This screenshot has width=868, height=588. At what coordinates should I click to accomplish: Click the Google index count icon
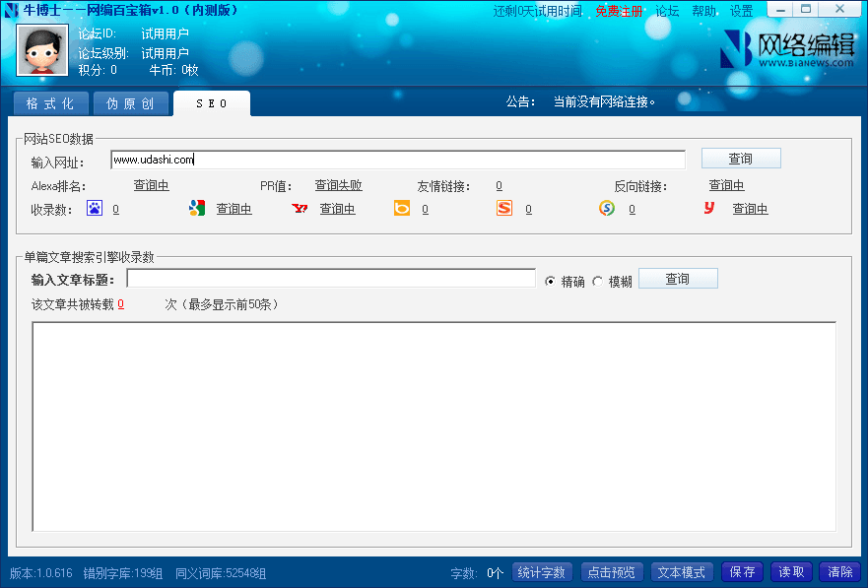[x=197, y=208]
